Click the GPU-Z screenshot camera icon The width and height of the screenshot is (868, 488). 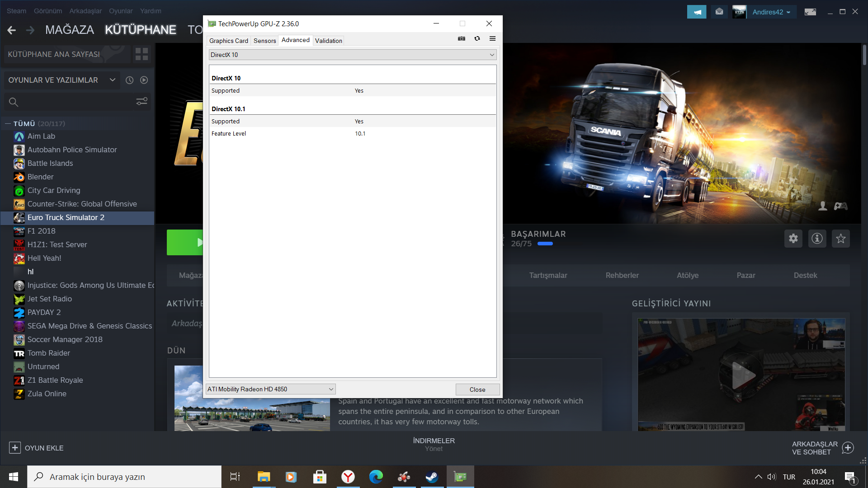tap(461, 39)
